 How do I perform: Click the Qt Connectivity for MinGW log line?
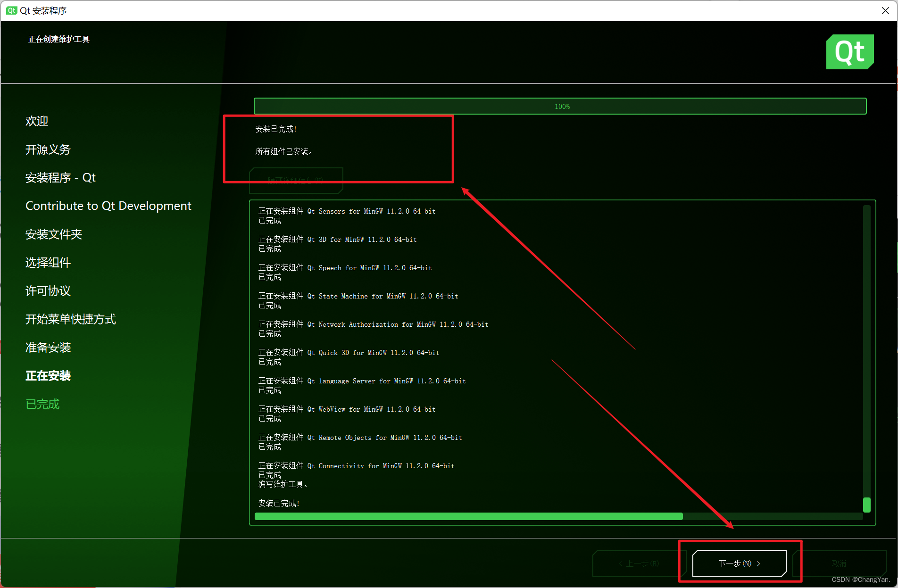click(x=357, y=466)
